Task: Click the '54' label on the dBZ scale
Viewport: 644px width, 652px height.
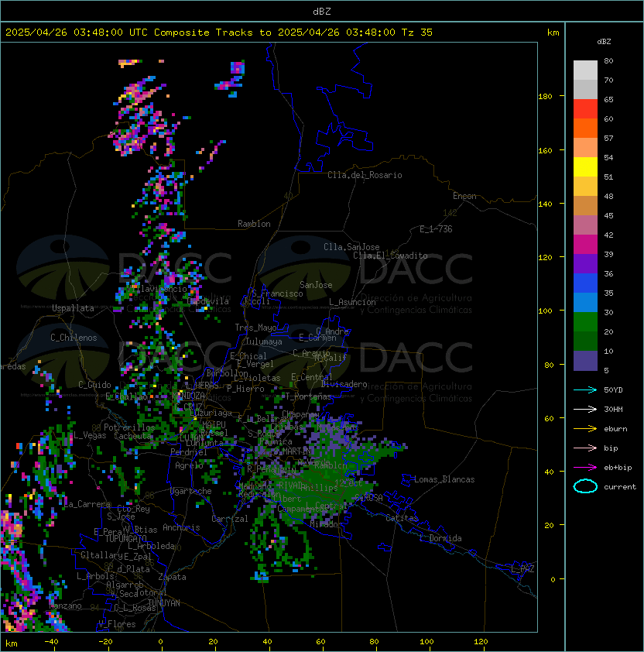Action: click(x=608, y=158)
